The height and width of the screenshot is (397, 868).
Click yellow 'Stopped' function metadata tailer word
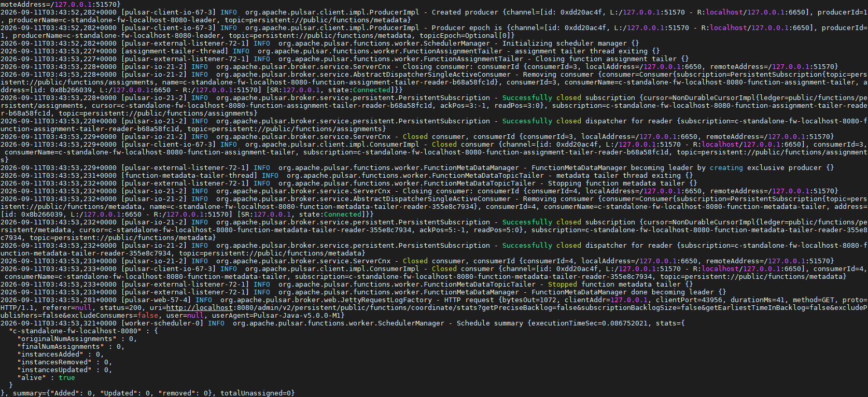tap(562, 285)
